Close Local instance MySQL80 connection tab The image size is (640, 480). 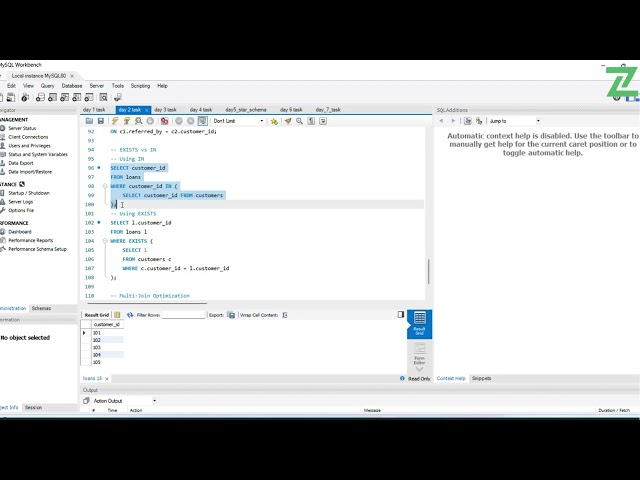point(72,76)
